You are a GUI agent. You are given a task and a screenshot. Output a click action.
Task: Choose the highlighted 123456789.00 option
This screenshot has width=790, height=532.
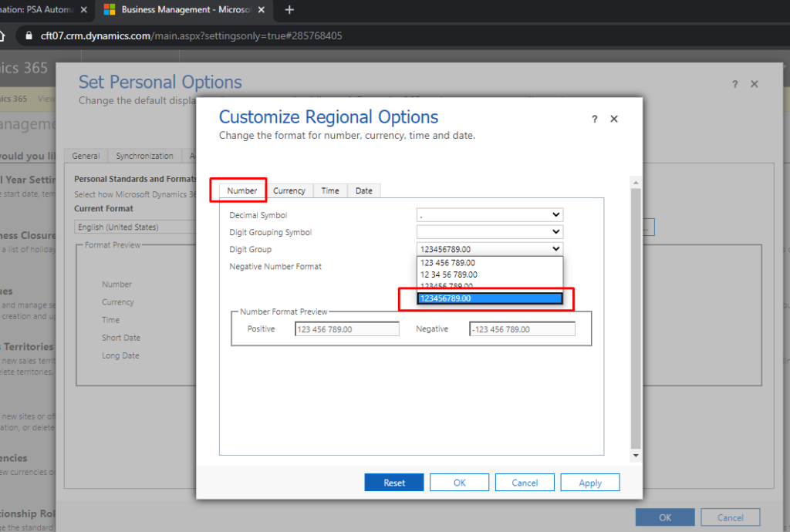pos(490,298)
